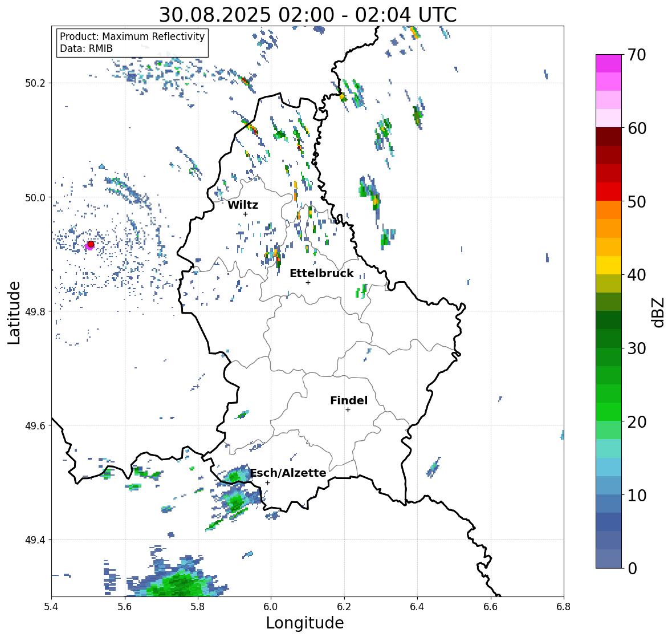Click the latitude tick label 49.8
This screenshot has height=637, width=672.
[35, 311]
